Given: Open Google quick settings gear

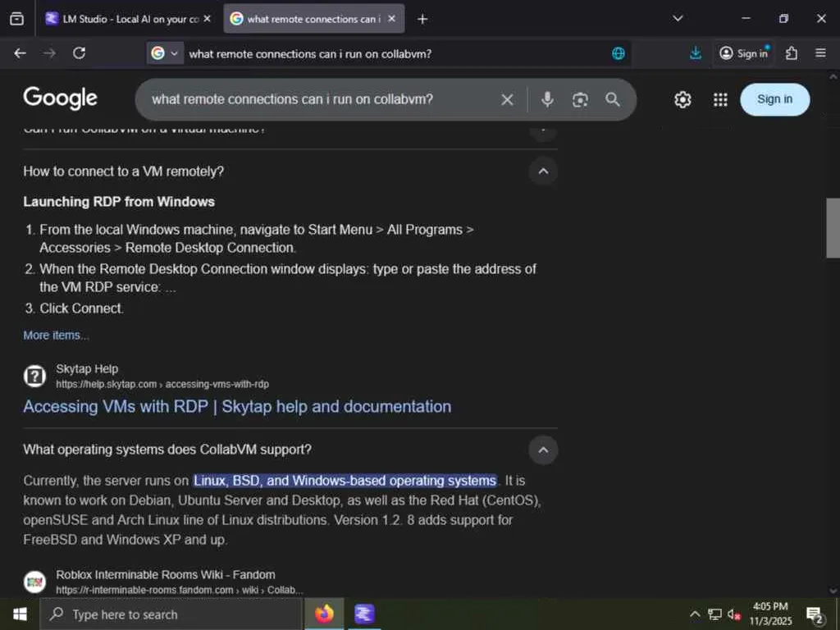Looking at the screenshot, I should [682, 99].
